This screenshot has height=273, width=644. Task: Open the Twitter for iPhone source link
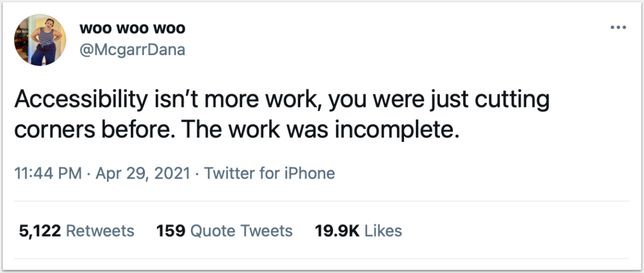click(270, 173)
